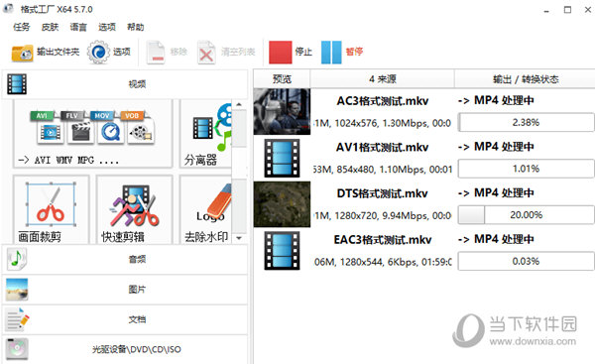Click the 0.03% progress bar
Screen dimensions: 595x364
point(526,261)
